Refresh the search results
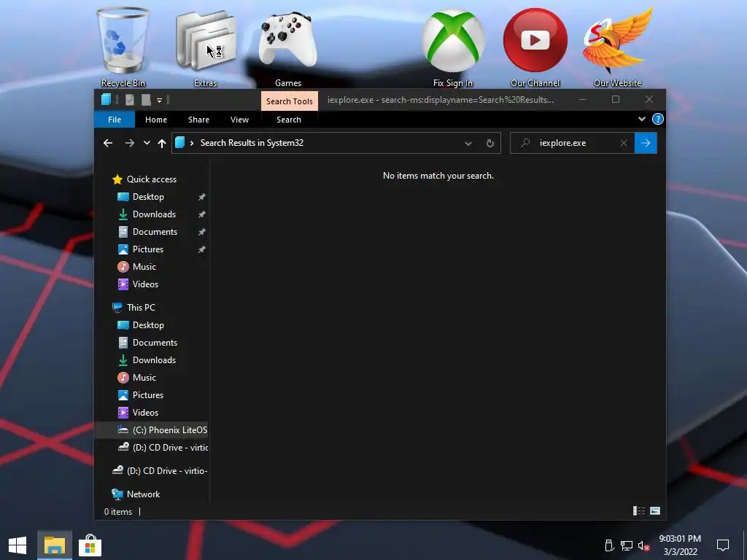Image resolution: width=747 pixels, height=560 pixels. tap(489, 144)
